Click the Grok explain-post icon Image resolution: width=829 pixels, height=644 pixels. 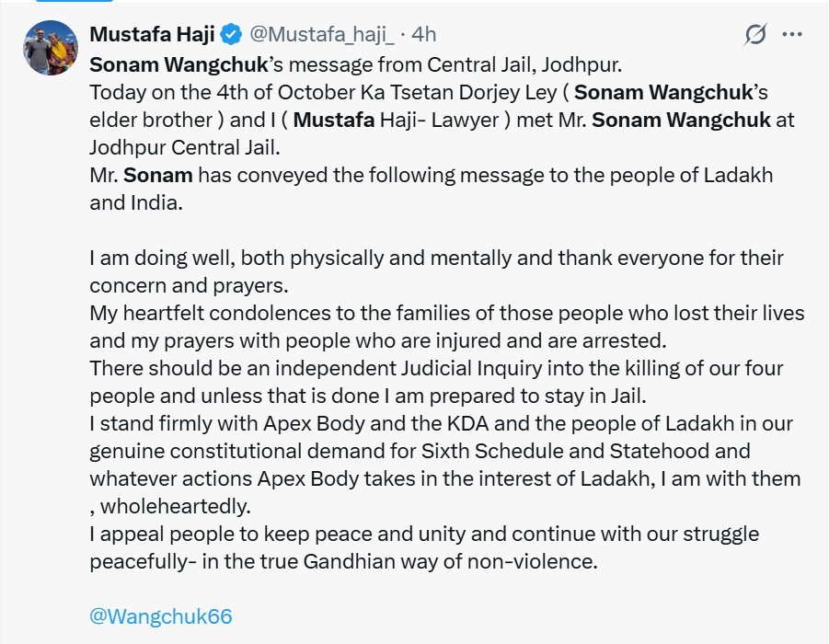755,35
